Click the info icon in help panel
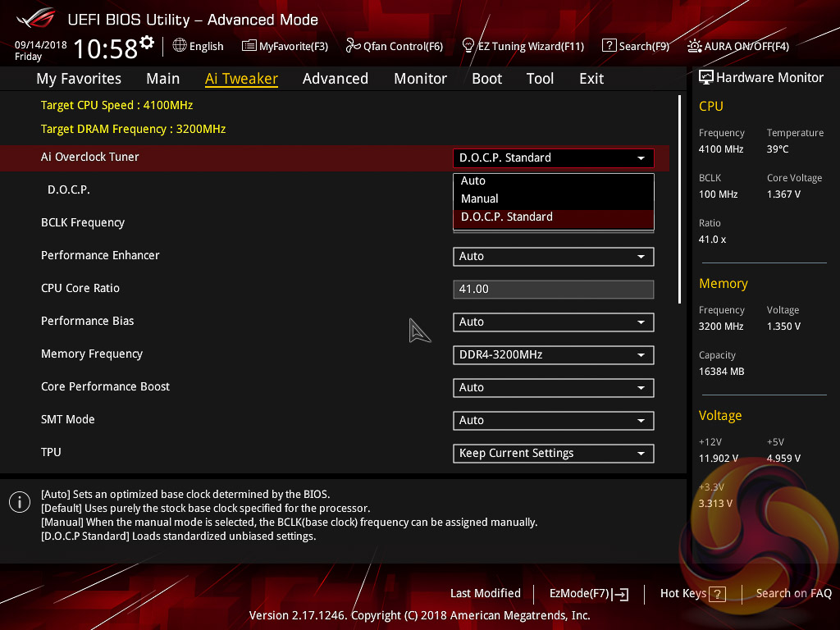Image resolution: width=840 pixels, height=630 pixels. point(20,502)
